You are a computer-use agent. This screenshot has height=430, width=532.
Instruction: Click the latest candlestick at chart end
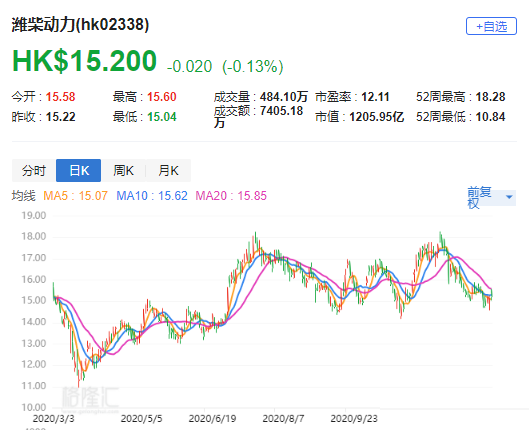click(492, 294)
